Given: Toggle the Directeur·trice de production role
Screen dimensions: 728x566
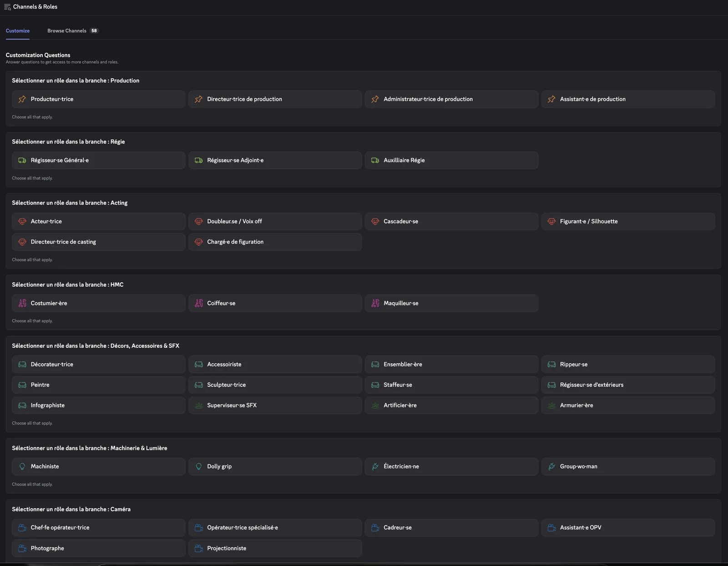Looking at the screenshot, I should [x=275, y=99].
